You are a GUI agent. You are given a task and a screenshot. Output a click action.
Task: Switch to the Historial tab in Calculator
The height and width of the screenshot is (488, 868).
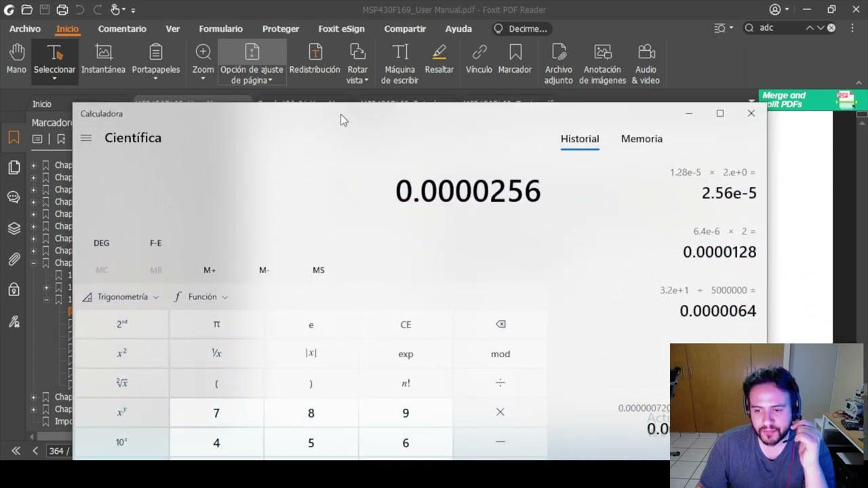[x=580, y=138]
